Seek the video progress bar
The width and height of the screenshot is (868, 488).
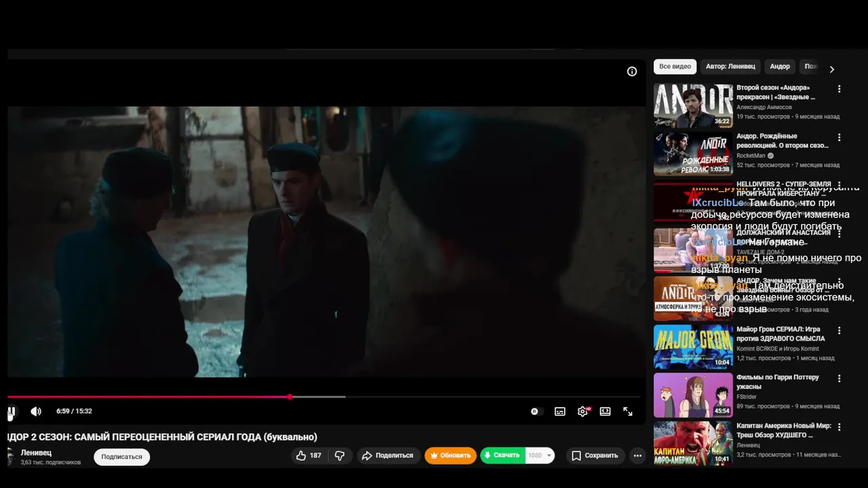324,396
